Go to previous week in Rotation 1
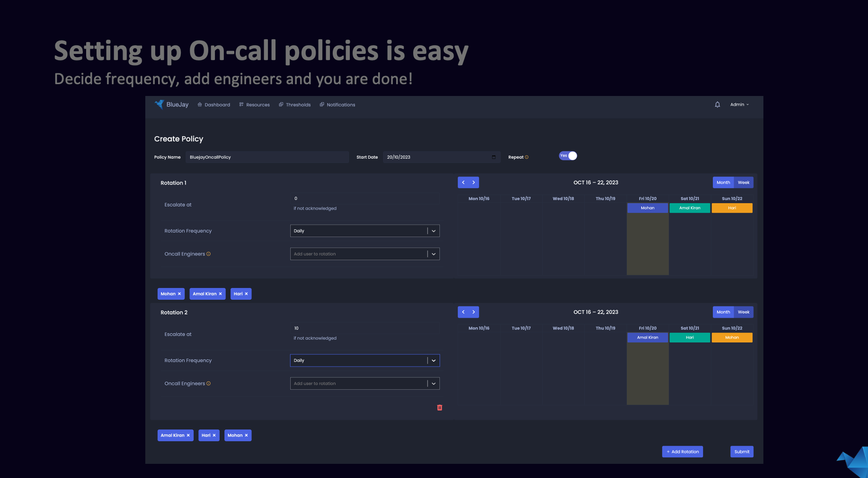This screenshot has width=868, height=478. (x=463, y=183)
